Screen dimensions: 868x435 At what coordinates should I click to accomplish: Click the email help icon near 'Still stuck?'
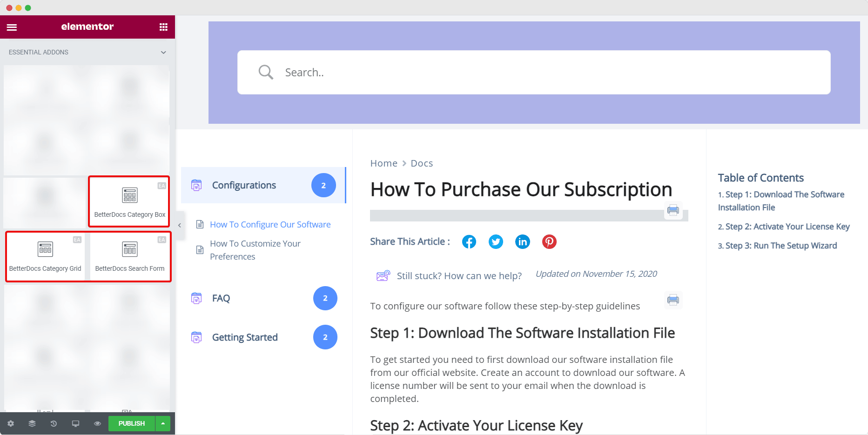(x=382, y=275)
